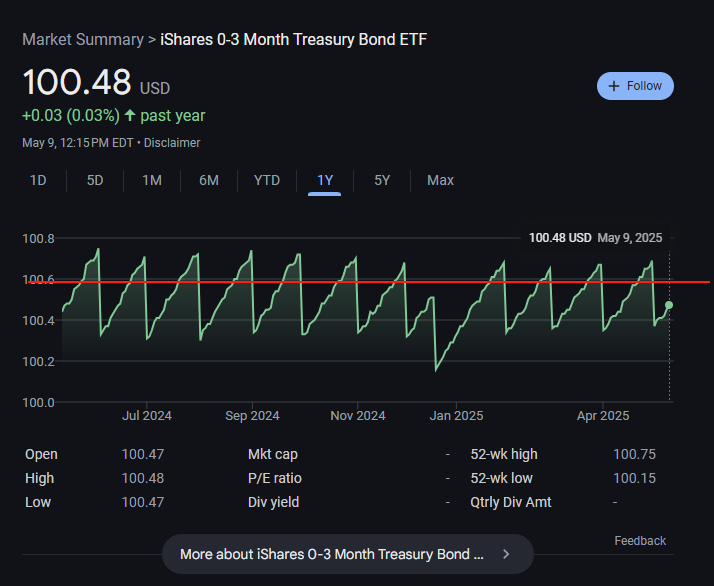714x586 pixels.
Task: Open the Disclaimer link
Action: click(172, 143)
